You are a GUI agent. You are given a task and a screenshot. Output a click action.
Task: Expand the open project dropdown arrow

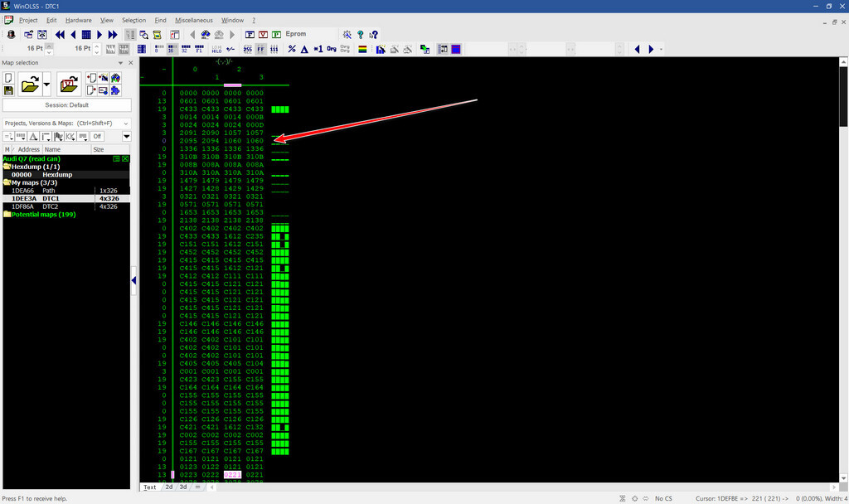(x=46, y=85)
